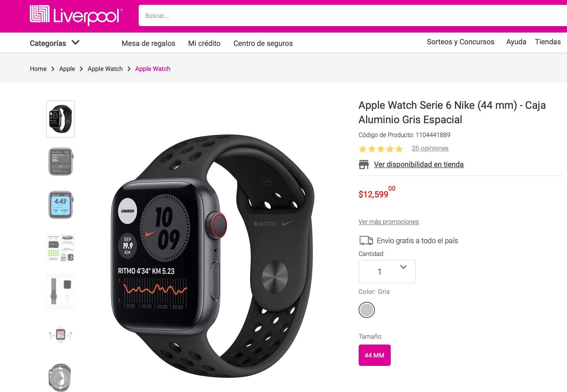
Task: Click the free shipping truck icon
Action: click(366, 241)
